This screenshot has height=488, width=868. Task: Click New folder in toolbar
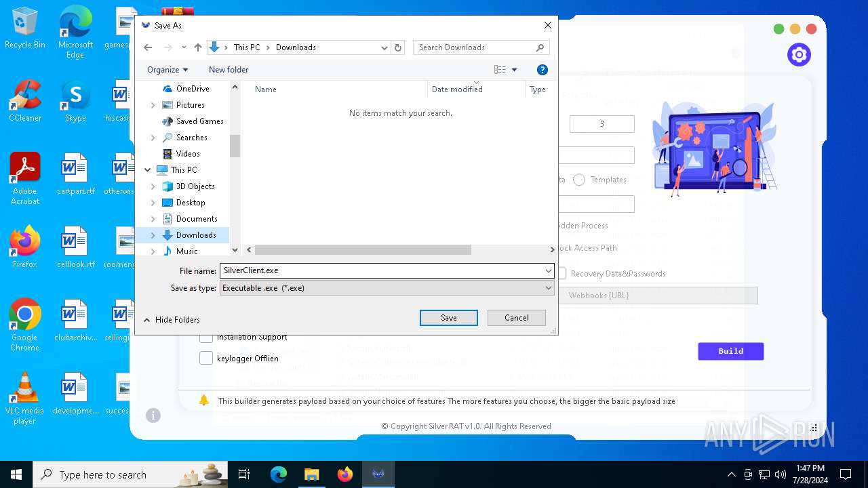229,70
